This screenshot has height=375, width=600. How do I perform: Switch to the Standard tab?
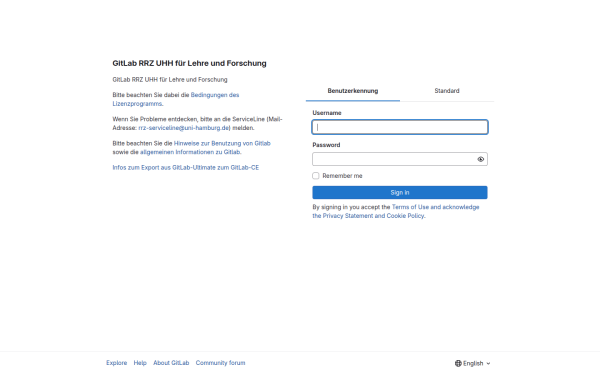coord(447,91)
